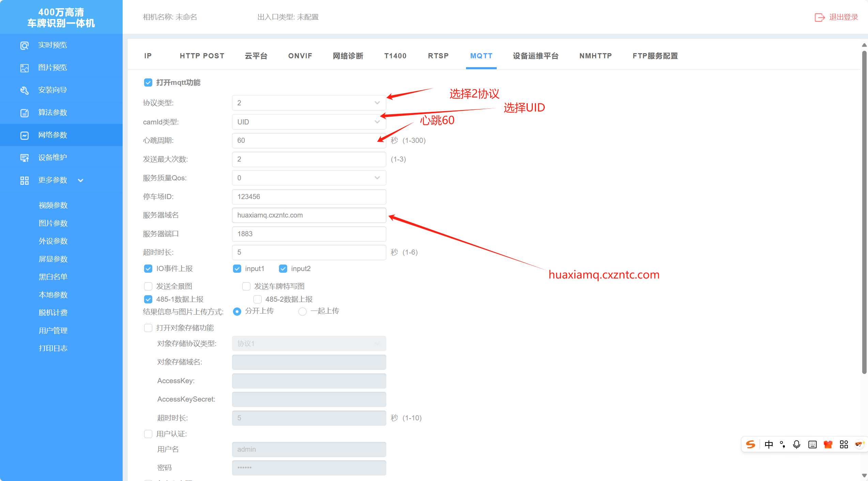Click the 安装向导 wrench icon
Image resolution: width=868 pixels, height=481 pixels.
[25, 90]
